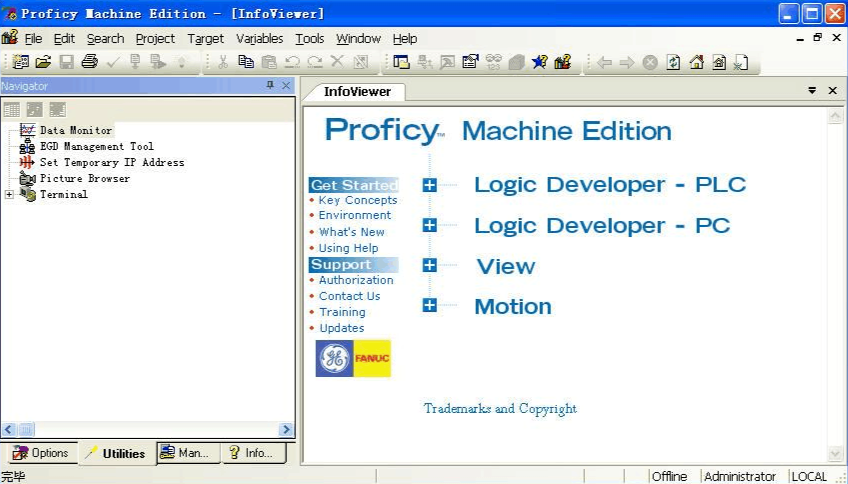The image size is (848, 484).
Task: Expand the Terminal tree node
Action: pyautogui.click(x=9, y=194)
